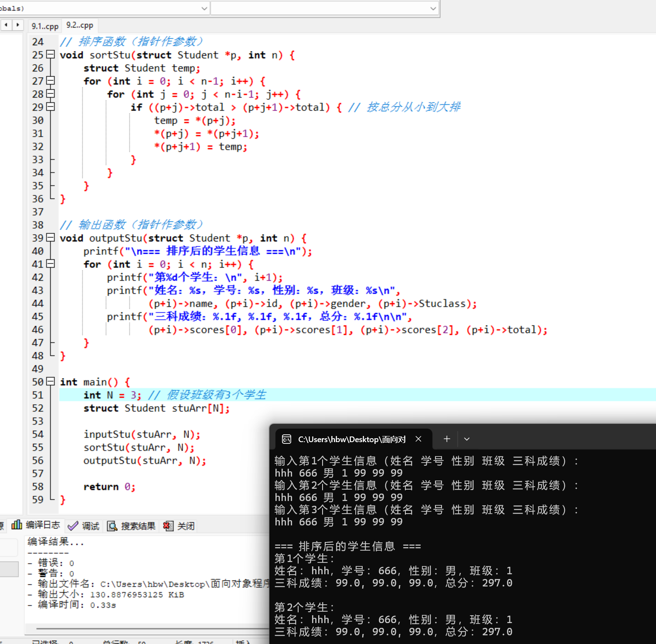Open the 调试 debug tab
This screenshot has width=656, height=644.
84,526
